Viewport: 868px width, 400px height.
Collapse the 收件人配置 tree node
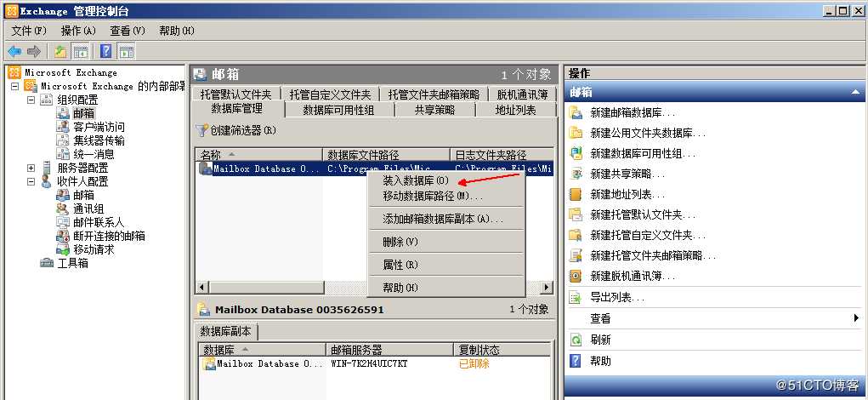point(31,182)
